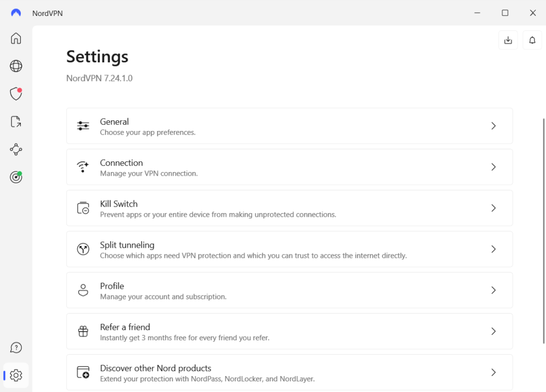Expand Discover other Nord products chevron
The width and height of the screenshot is (546, 392).
click(493, 372)
